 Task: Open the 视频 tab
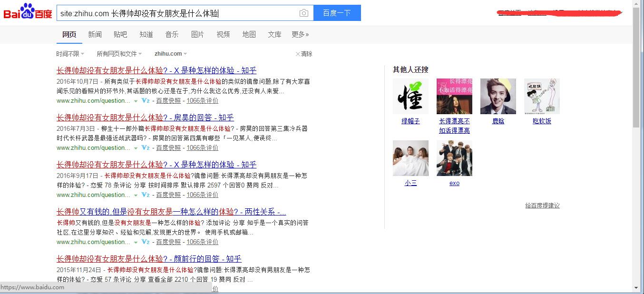click(223, 34)
